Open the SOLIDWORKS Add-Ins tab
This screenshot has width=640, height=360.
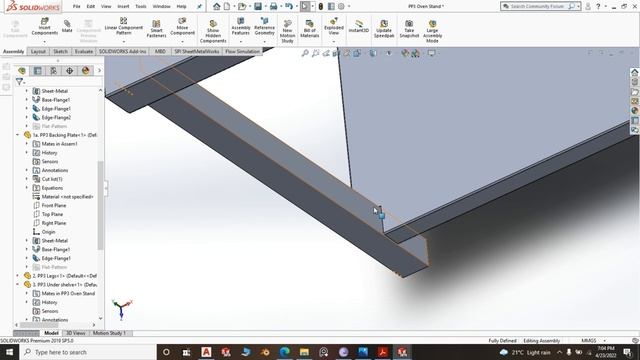point(122,51)
